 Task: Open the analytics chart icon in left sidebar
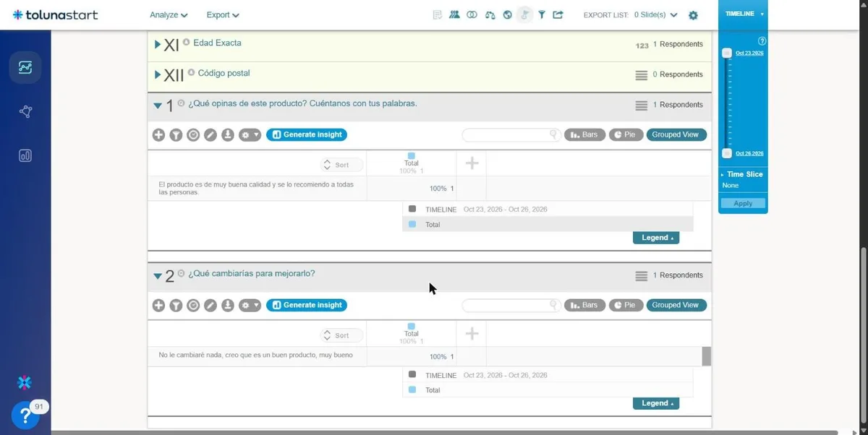coord(25,68)
